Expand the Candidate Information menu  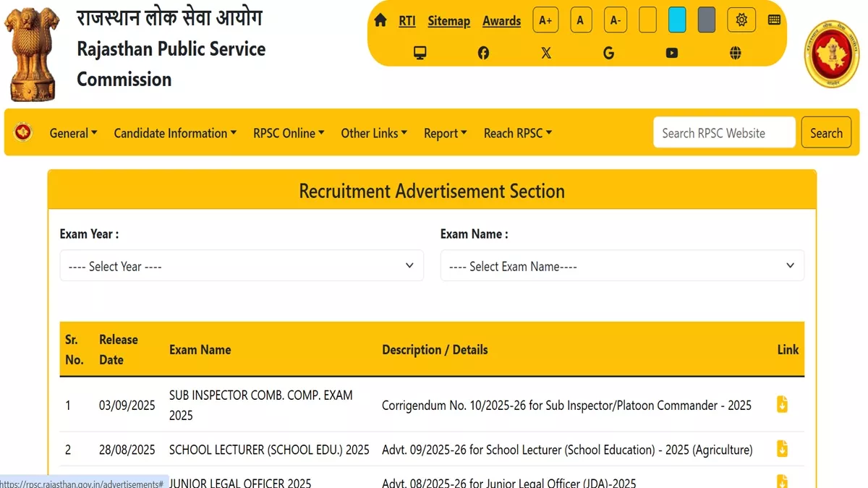[175, 133]
